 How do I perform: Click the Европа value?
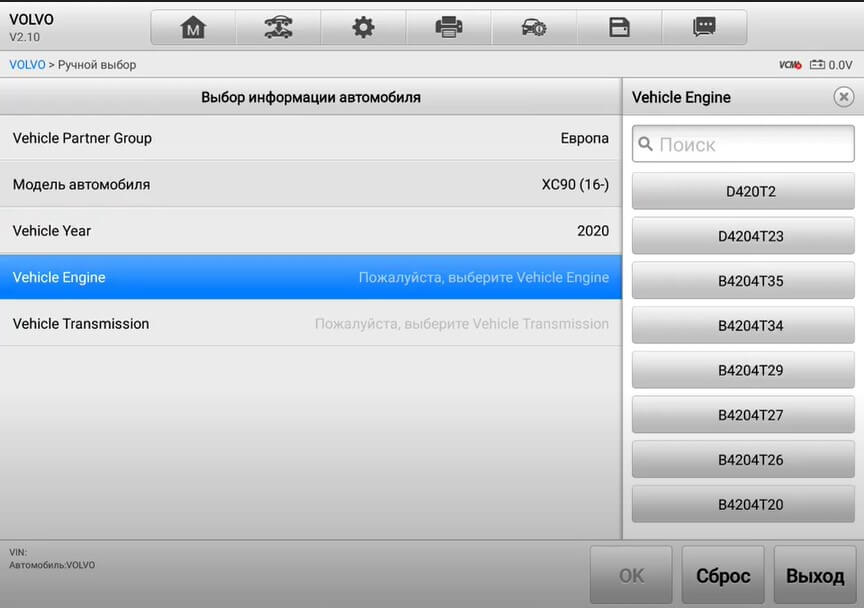tap(585, 138)
